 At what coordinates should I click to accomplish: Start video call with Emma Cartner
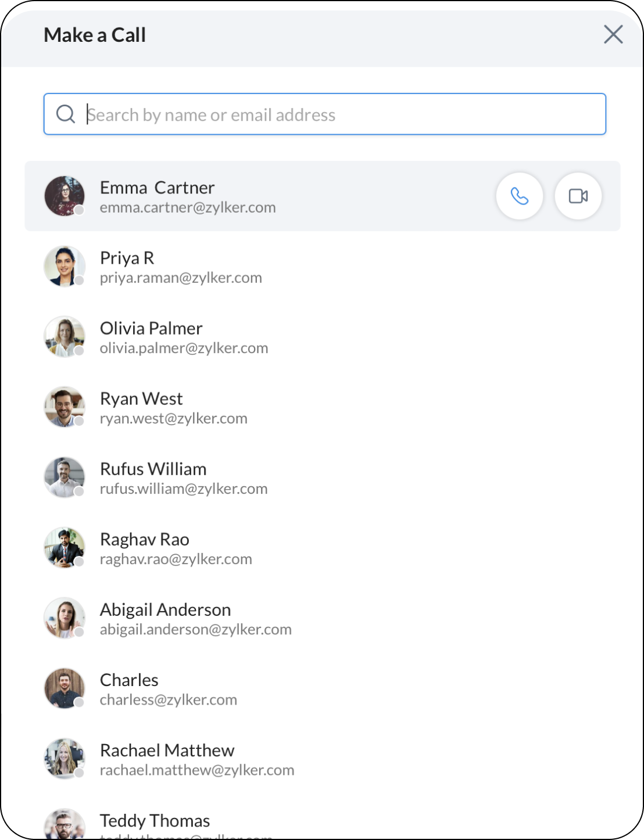coord(578,196)
